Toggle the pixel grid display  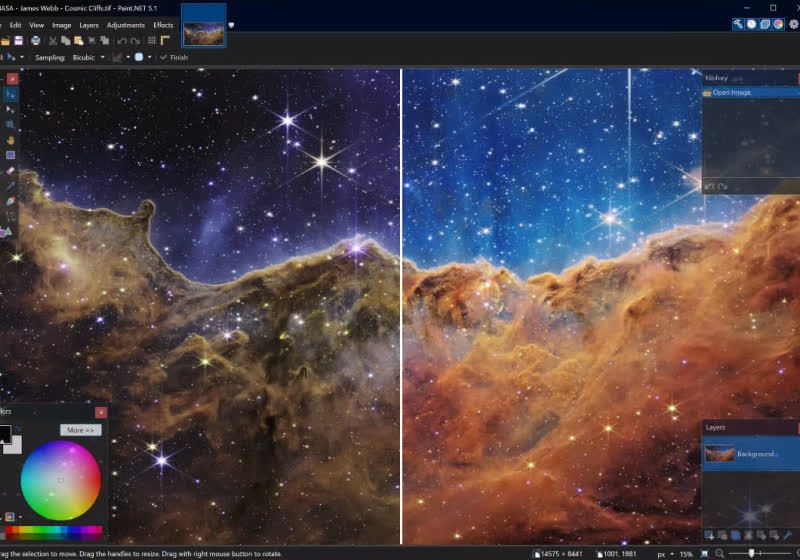tap(152, 41)
